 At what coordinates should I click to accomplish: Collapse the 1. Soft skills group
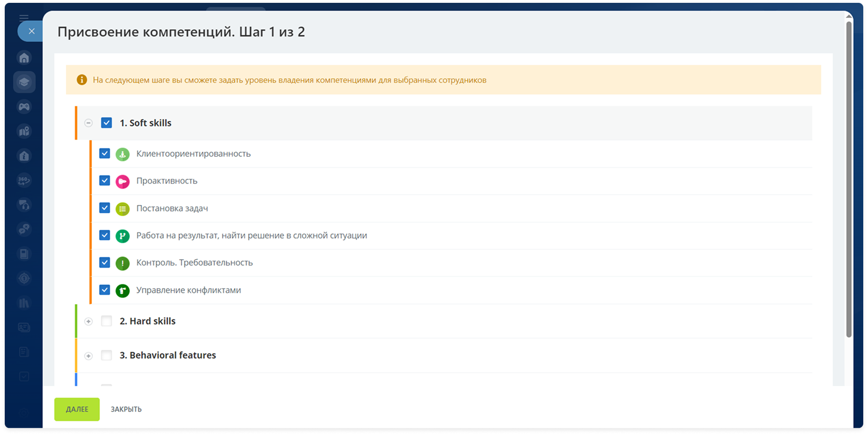click(x=88, y=123)
